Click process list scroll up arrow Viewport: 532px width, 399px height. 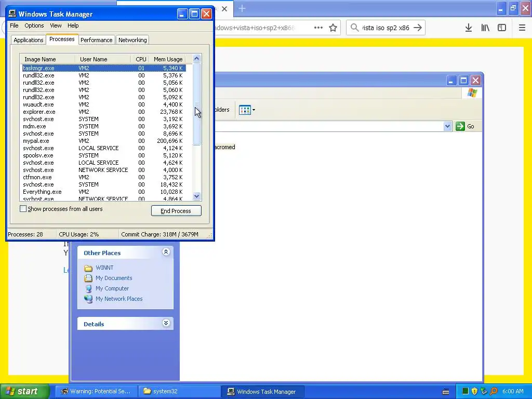pyautogui.click(x=196, y=59)
